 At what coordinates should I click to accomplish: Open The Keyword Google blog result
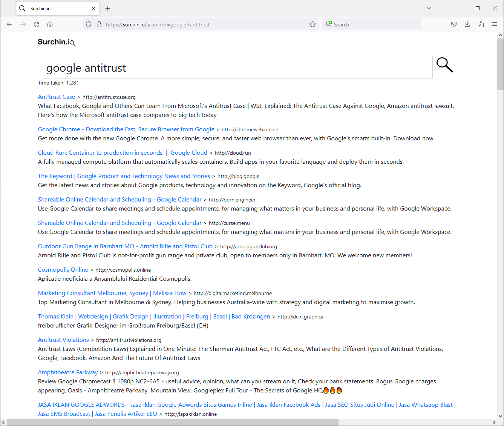click(124, 176)
